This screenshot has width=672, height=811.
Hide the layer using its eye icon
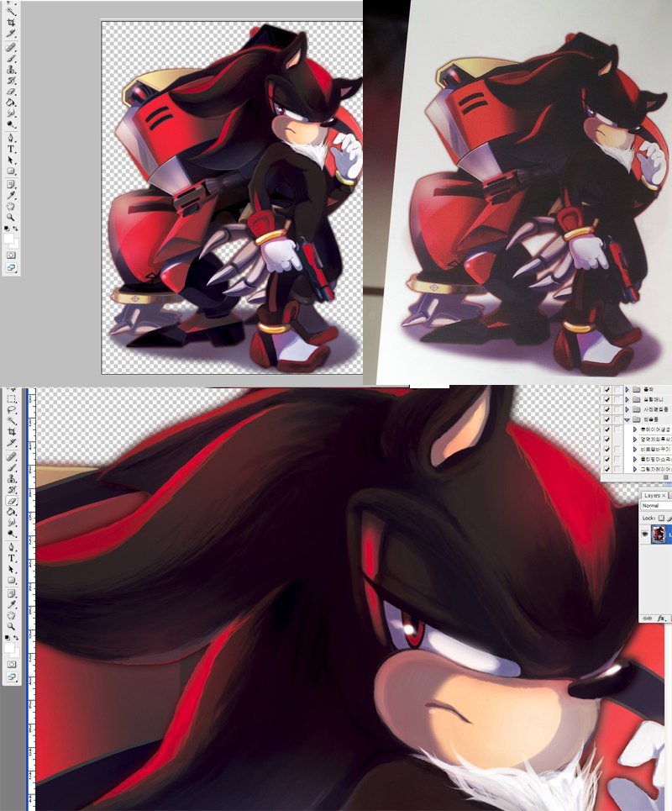point(645,535)
